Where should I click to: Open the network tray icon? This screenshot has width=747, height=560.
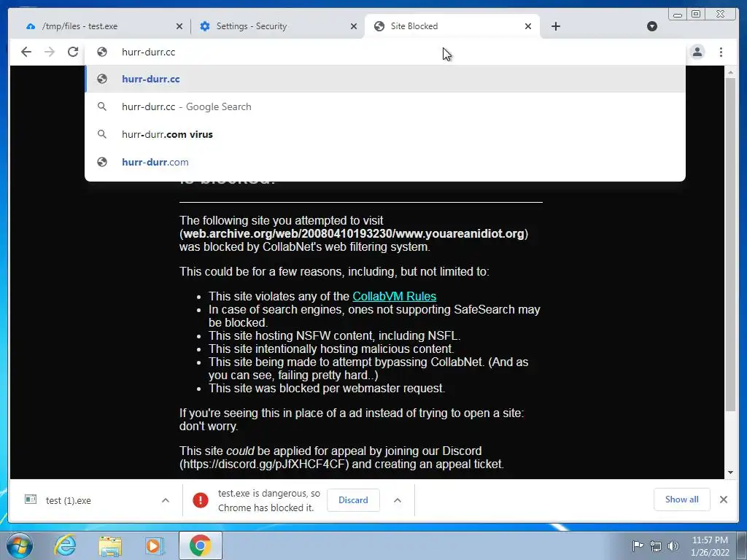656,546
